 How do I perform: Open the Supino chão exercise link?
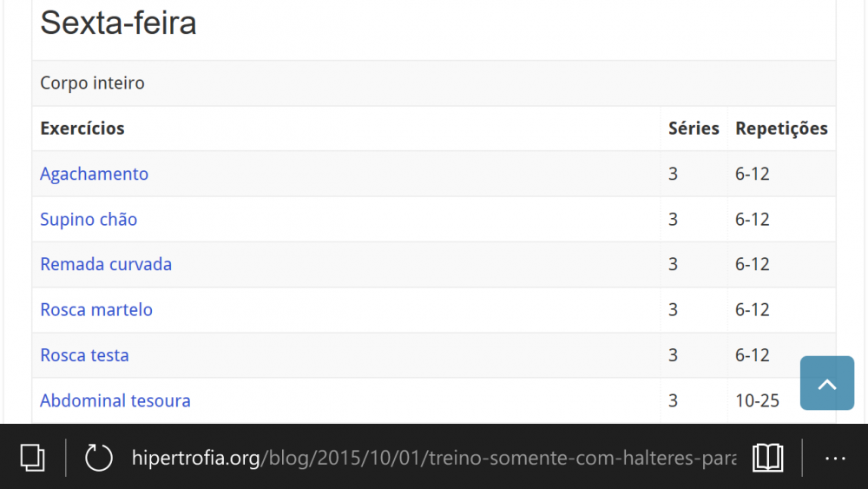(89, 219)
